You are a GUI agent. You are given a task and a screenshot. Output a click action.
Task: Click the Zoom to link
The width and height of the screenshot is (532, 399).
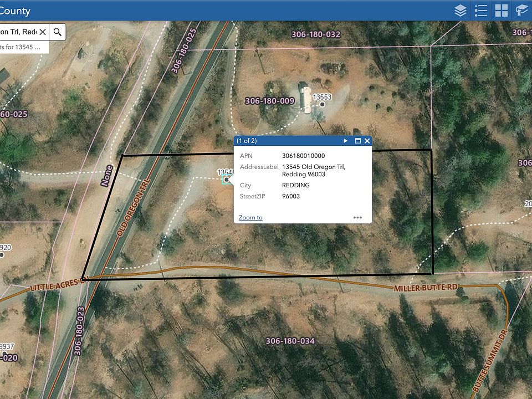[250, 217]
